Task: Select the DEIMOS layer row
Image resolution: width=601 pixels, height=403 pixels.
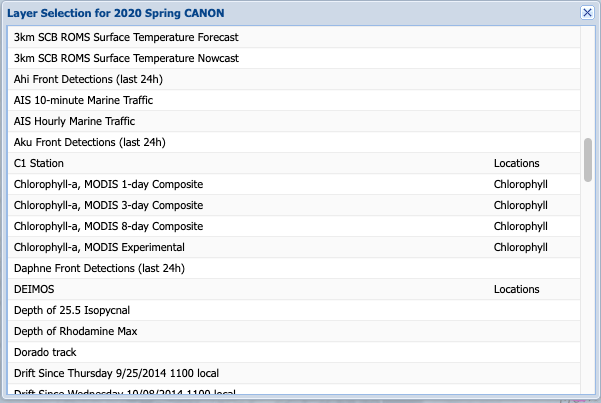Action: (x=35, y=289)
